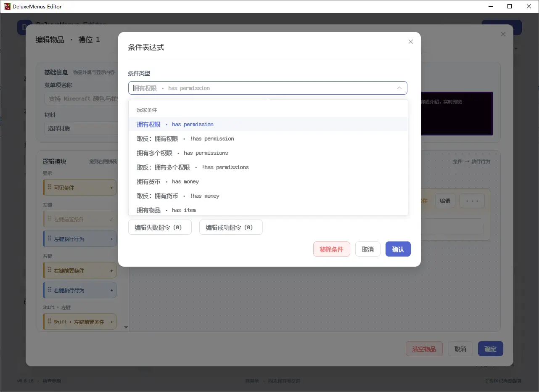The image size is (539, 392).
Task: Click the drag handle of 右键执行行为 module
Action: 50,290
